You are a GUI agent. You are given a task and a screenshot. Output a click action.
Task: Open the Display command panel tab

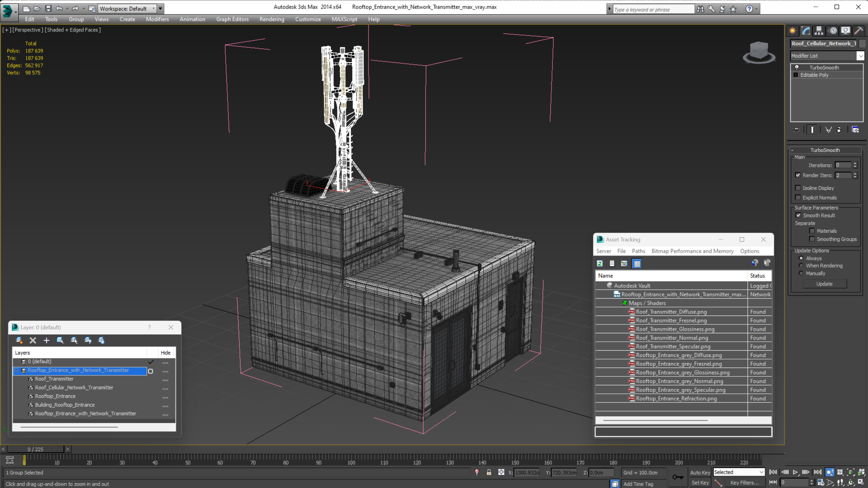845,31
